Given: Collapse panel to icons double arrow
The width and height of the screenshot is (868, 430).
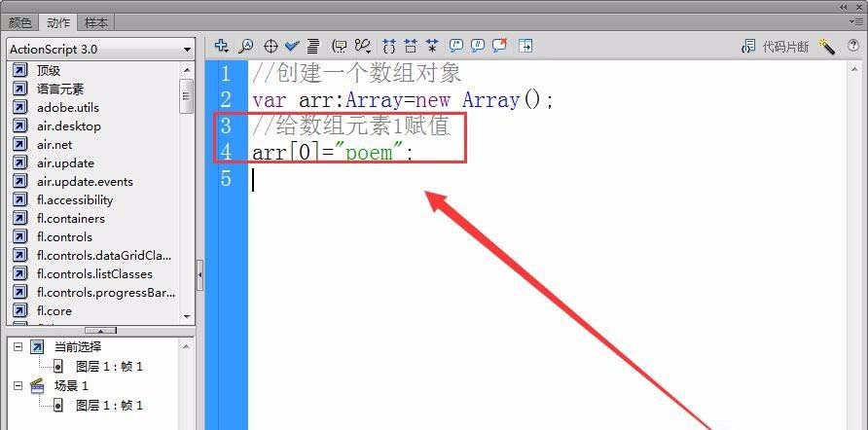Looking at the screenshot, I should coord(843,7).
